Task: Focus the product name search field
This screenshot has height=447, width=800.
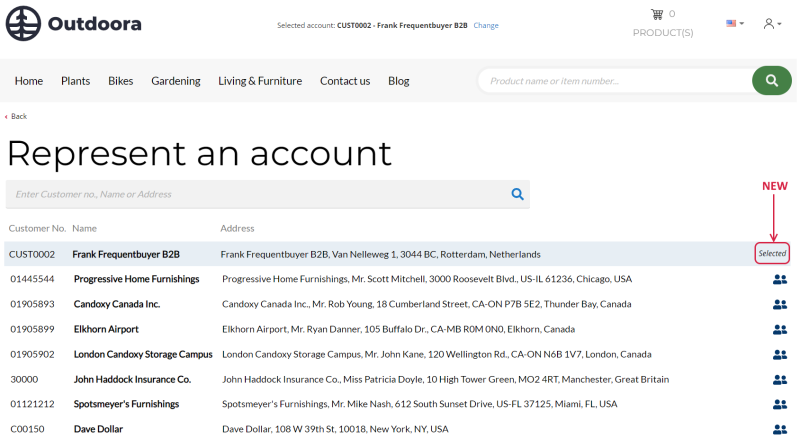Action: click(x=615, y=81)
